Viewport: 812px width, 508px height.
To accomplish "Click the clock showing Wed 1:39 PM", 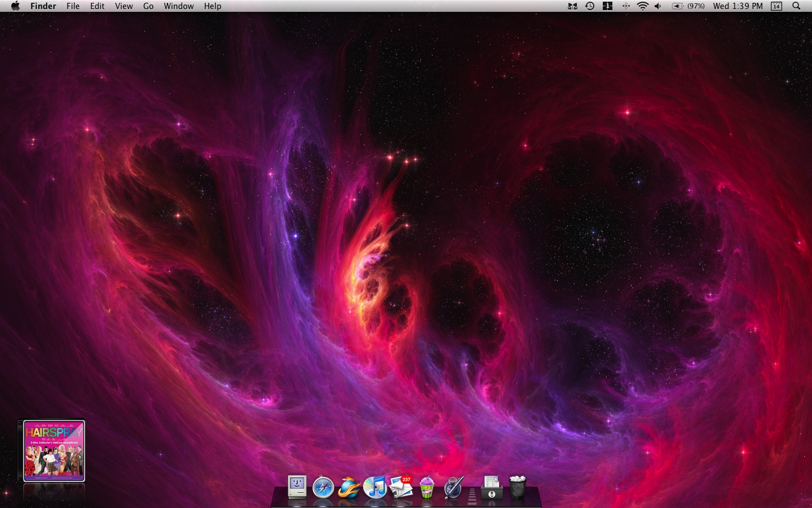I will pyautogui.click(x=738, y=6).
